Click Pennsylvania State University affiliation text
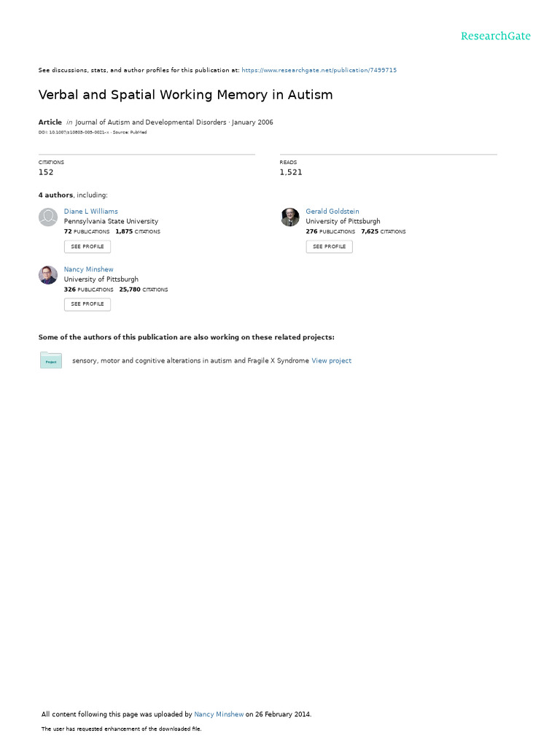 coord(111,221)
